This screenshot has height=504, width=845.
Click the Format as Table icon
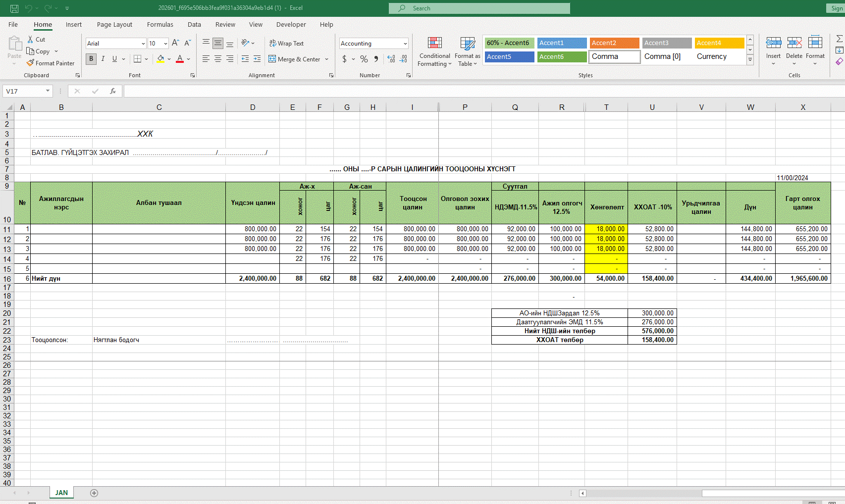tap(467, 52)
